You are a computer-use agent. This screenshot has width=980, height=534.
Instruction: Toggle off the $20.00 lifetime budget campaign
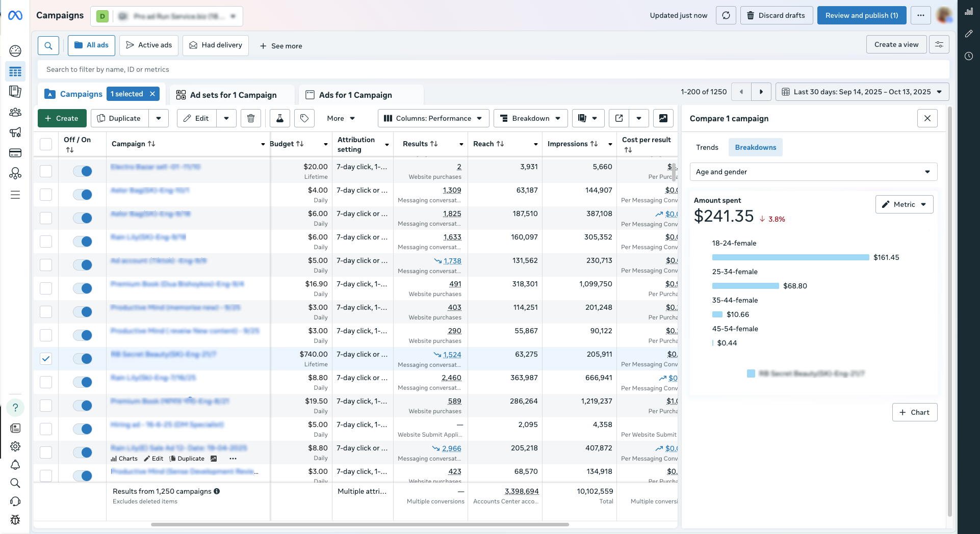(x=83, y=171)
